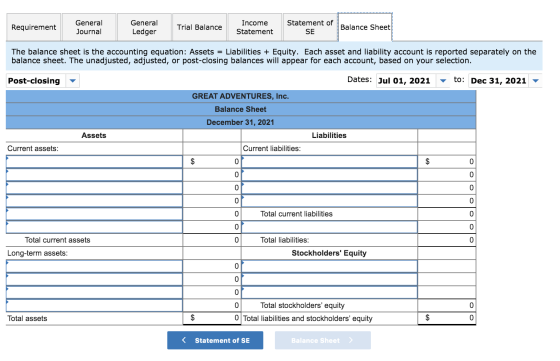Select the first current assets account field
This screenshot has width=560, height=361.
pos(94,162)
